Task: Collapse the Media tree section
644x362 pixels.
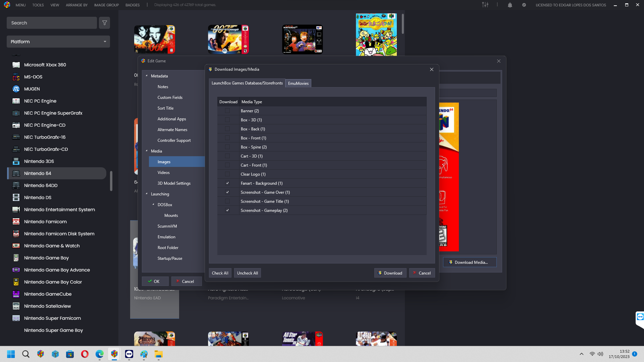Action: tap(147, 151)
